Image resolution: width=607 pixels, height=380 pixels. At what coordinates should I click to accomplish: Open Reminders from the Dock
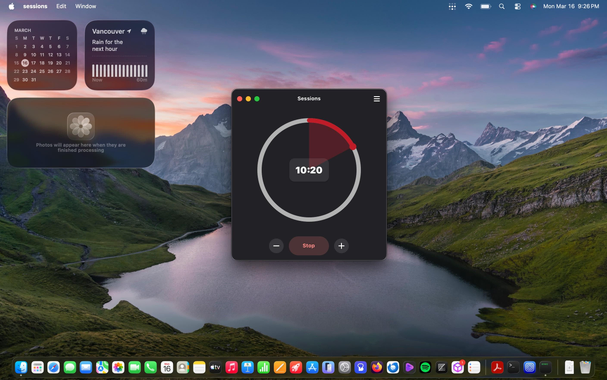[474, 367]
